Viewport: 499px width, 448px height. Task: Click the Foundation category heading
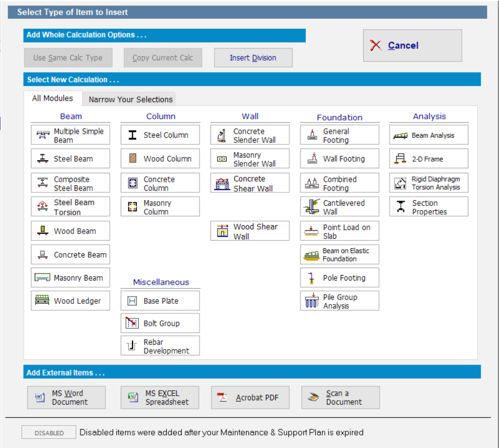click(339, 117)
